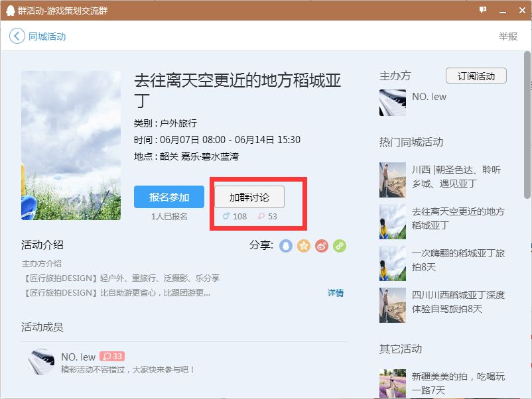The image size is (532, 399).
Task: Share the activity to QQ friends
Action: (x=286, y=247)
